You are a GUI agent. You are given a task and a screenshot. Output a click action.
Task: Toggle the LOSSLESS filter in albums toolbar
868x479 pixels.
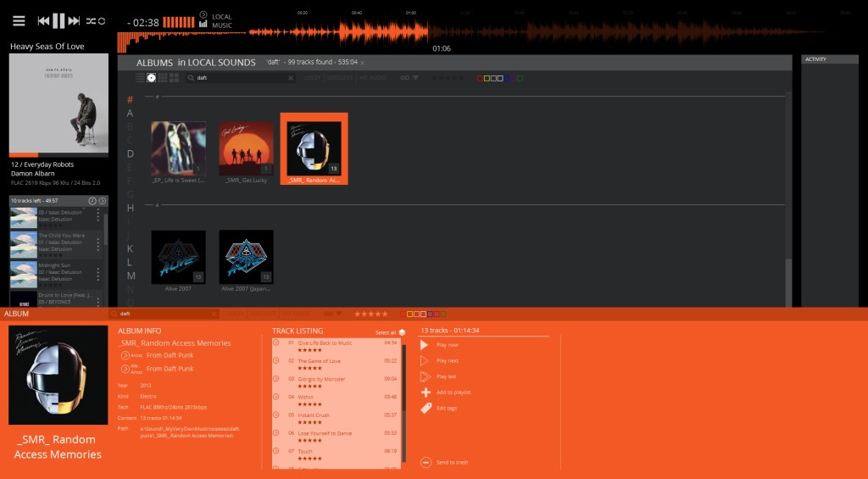point(340,78)
